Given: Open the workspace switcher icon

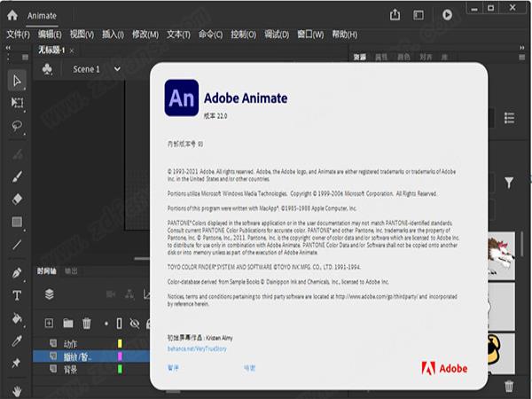Looking at the screenshot, I should click(x=419, y=15).
